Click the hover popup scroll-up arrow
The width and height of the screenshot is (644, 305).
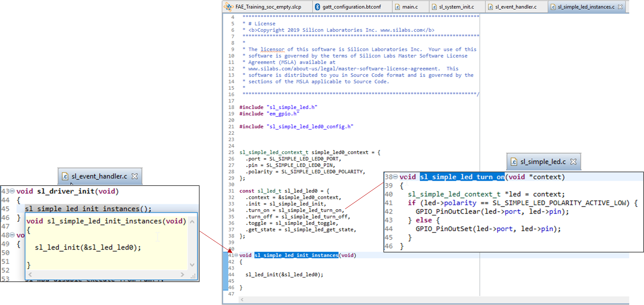[x=192, y=221]
